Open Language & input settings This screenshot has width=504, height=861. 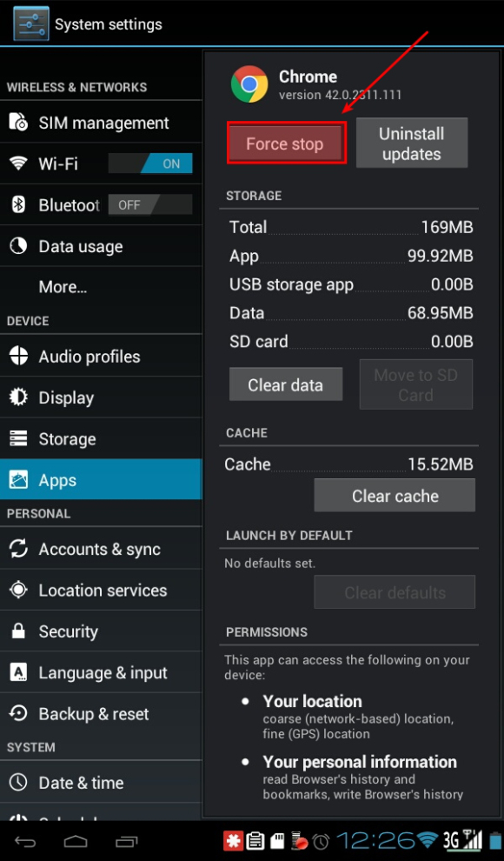[101, 672]
